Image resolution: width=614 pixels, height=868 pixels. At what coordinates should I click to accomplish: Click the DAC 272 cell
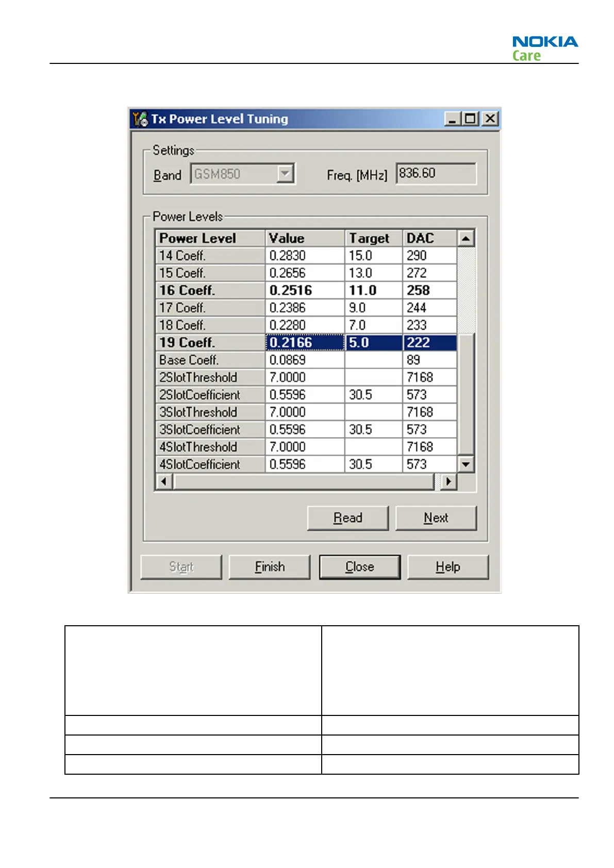(429, 273)
